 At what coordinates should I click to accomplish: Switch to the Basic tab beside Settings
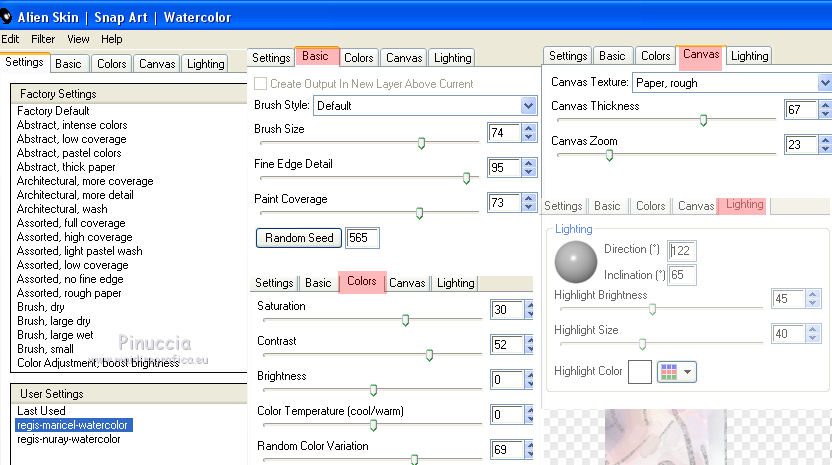68,64
